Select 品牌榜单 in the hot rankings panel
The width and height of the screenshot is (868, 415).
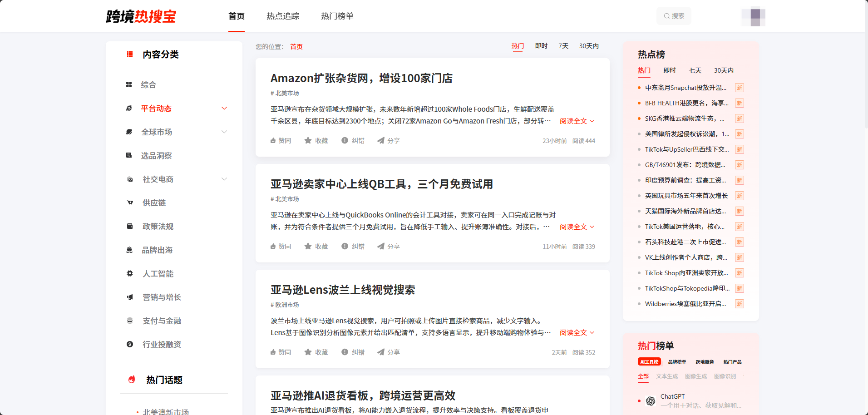(x=677, y=362)
